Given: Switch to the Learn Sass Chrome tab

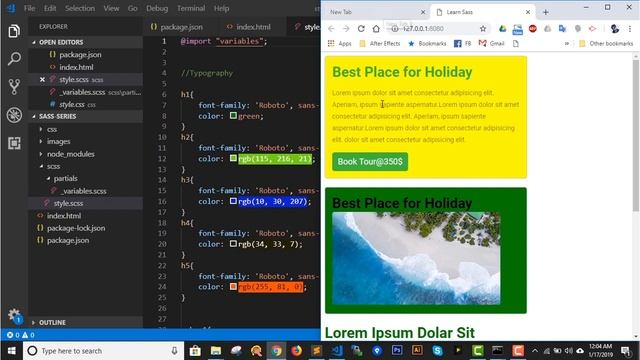Looking at the screenshot, I should coord(482,12).
